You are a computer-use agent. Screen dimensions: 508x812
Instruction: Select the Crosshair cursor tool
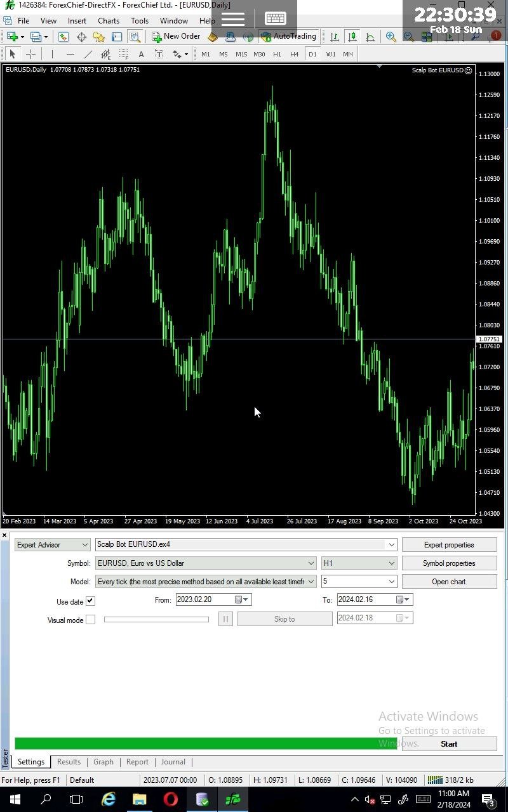(x=30, y=54)
